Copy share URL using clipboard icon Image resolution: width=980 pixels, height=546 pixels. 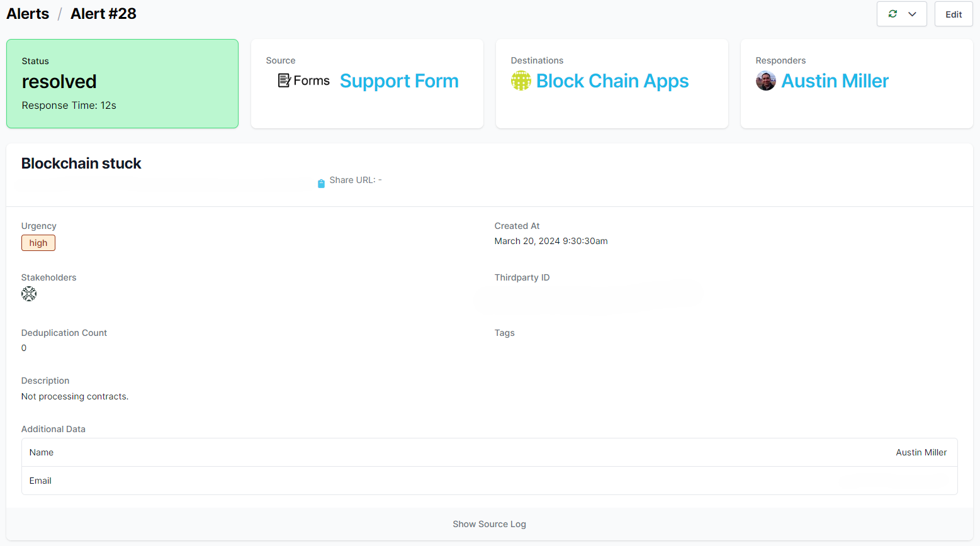(x=321, y=184)
